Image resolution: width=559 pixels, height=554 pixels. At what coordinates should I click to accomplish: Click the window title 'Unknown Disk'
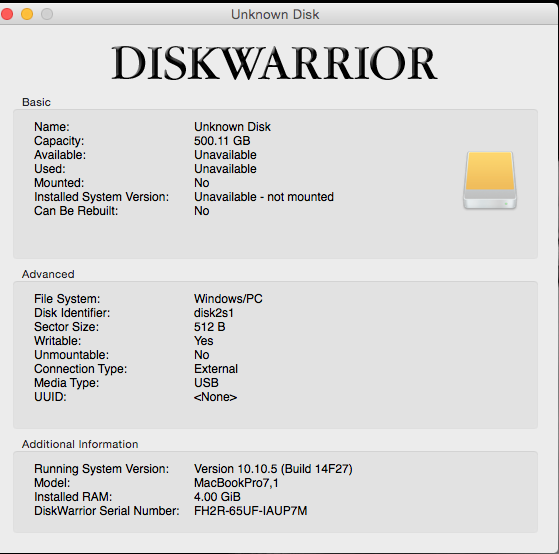pyautogui.click(x=275, y=15)
